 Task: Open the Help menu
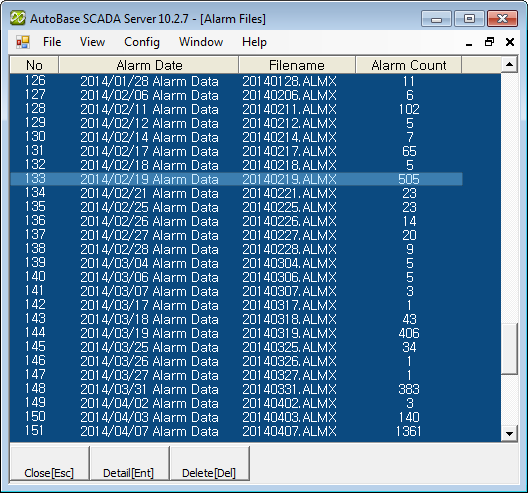pos(254,42)
